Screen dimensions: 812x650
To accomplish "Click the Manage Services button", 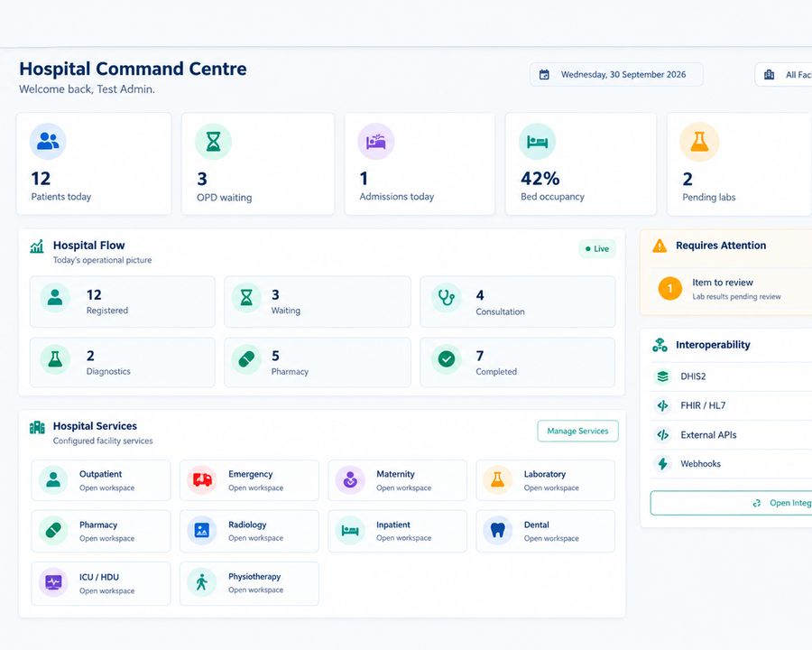I will tap(578, 432).
